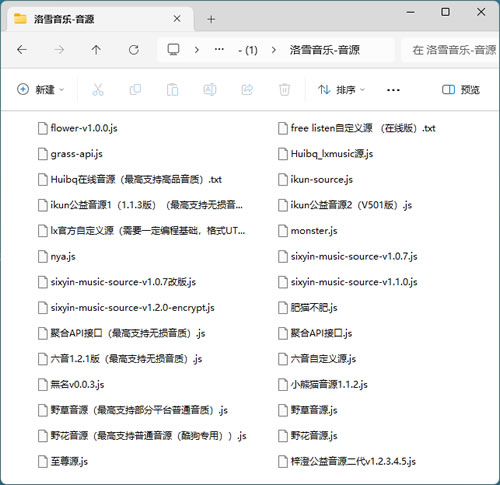Click file icon beside ikun-source.js
Viewport: 500px width, 485px height.
(x=283, y=179)
